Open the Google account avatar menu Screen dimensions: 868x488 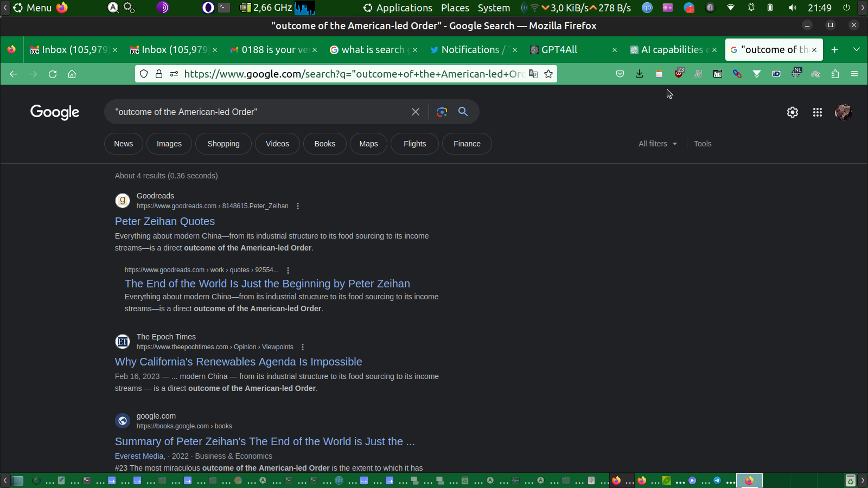(843, 112)
